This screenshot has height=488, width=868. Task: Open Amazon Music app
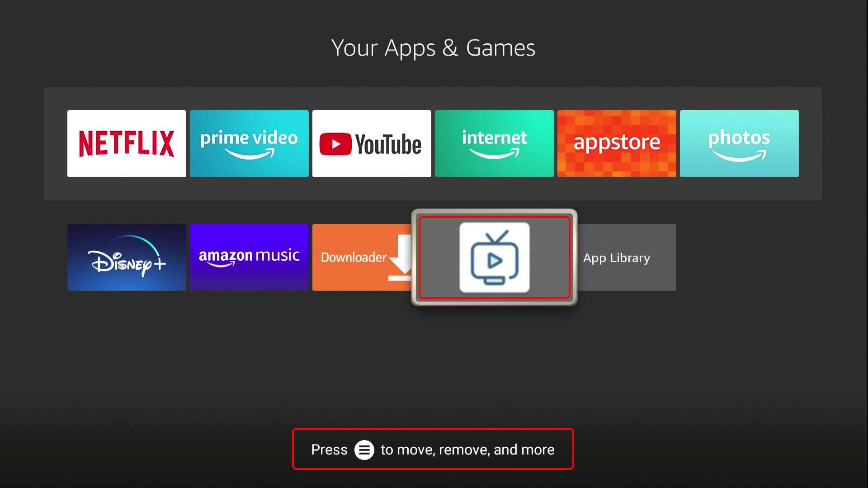point(249,258)
